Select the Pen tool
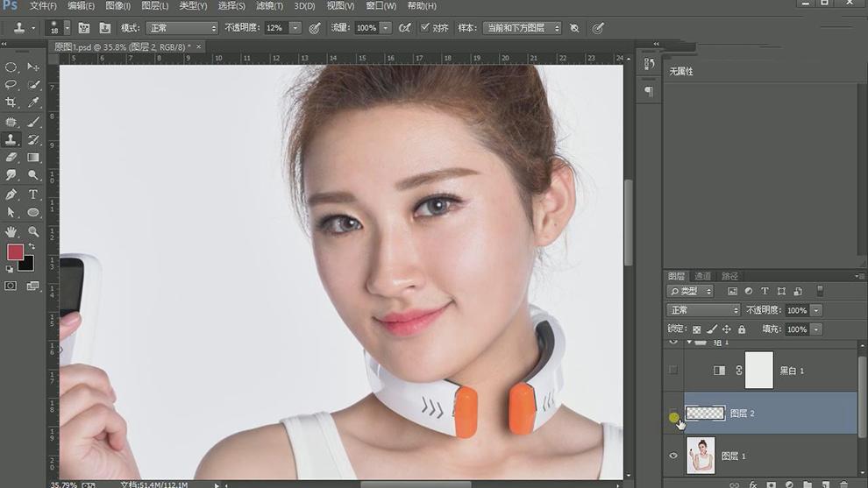 11,194
